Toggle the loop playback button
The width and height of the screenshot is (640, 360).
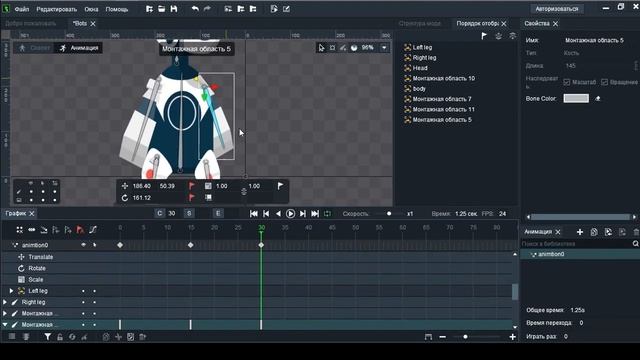coord(327,213)
